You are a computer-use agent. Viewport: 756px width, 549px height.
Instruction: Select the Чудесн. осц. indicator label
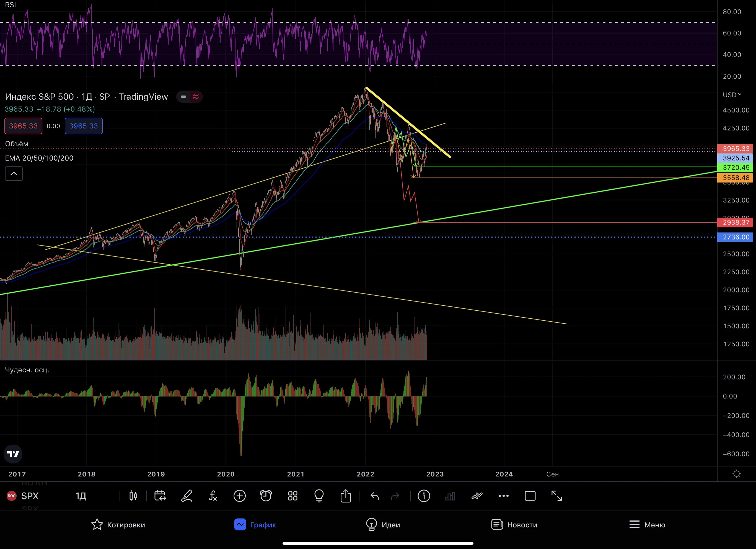[x=27, y=370]
